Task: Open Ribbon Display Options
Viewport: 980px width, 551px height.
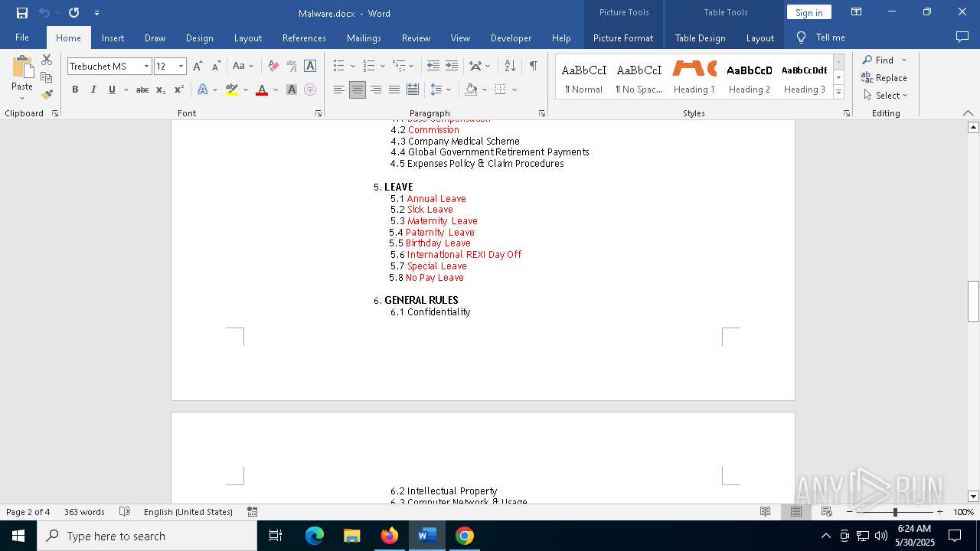Action: pyautogui.click(x=857, y=12)
